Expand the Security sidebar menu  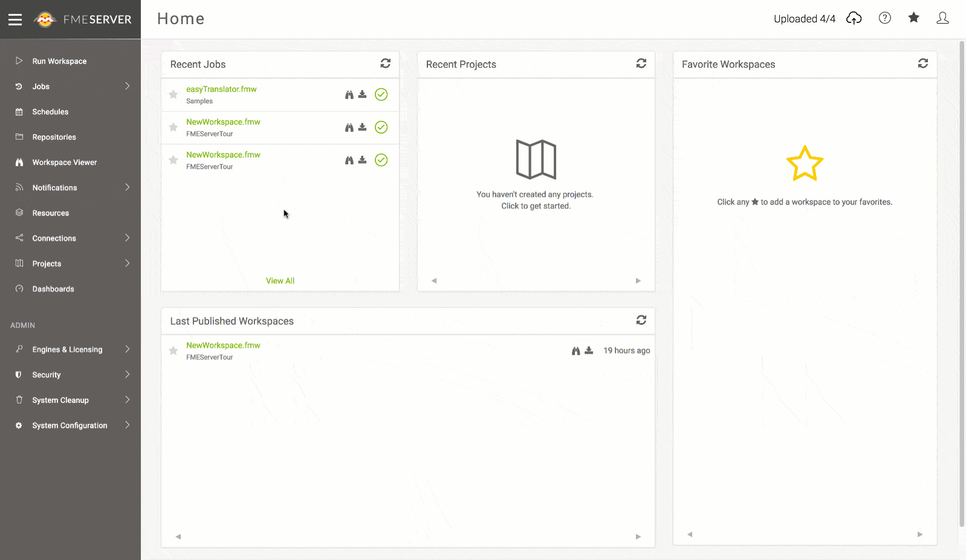[x=128, y=375]
